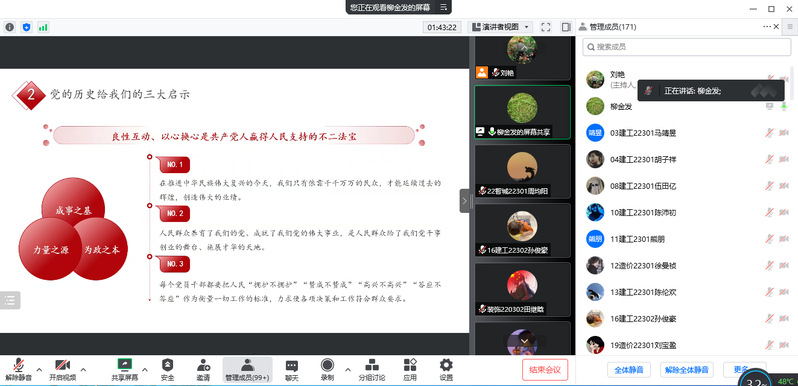Toggle microphone for 04建工22301胡子祥

pos(770,159)
